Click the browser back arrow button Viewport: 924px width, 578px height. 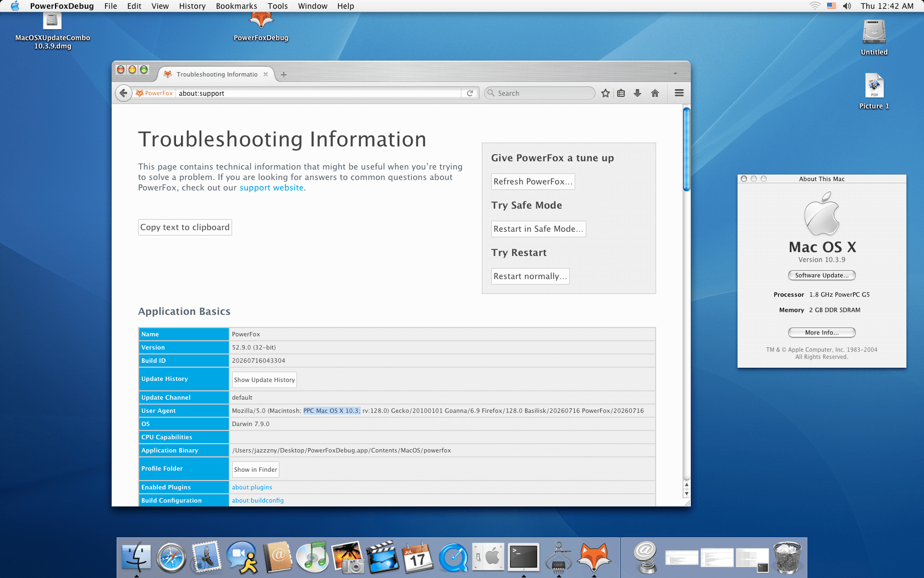(124, 93)
